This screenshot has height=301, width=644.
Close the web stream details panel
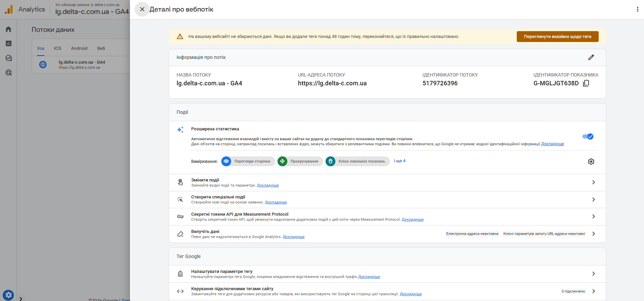(x=142, y=9)
